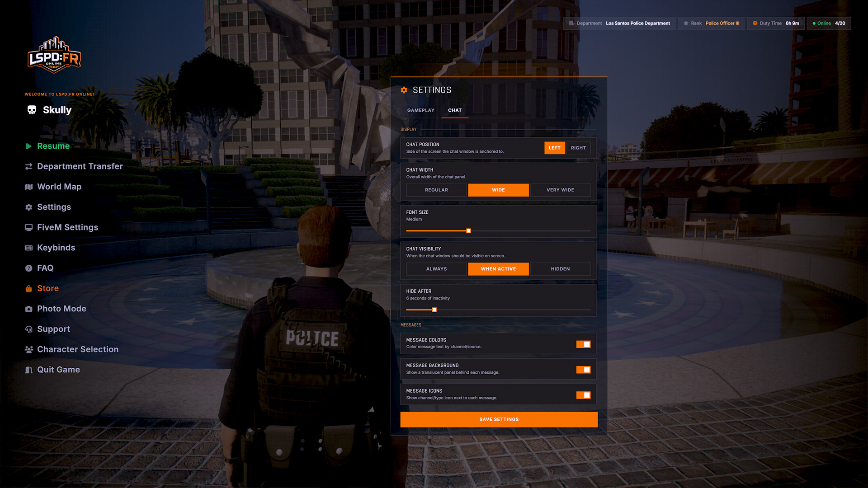Click the Police Officer III rank text

722,23
